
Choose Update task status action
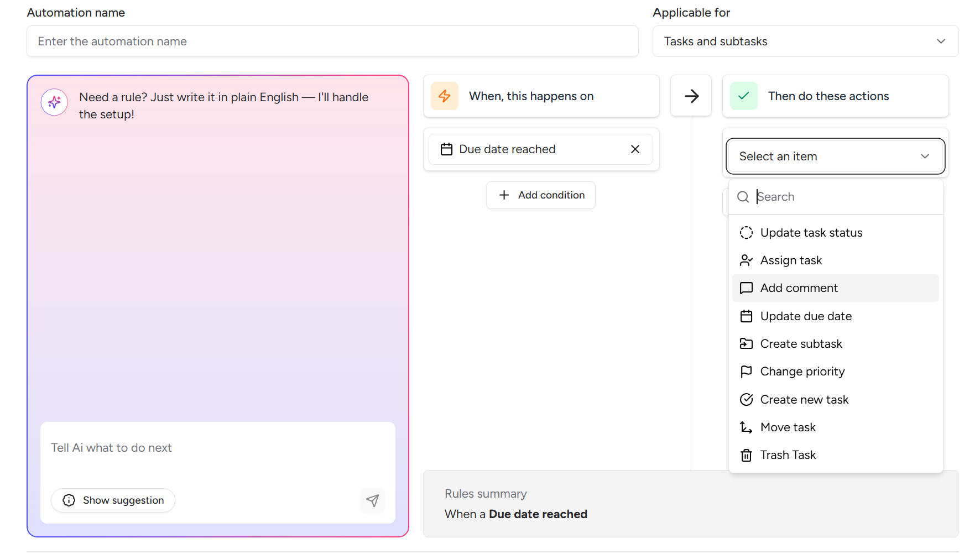coord(811,233)
